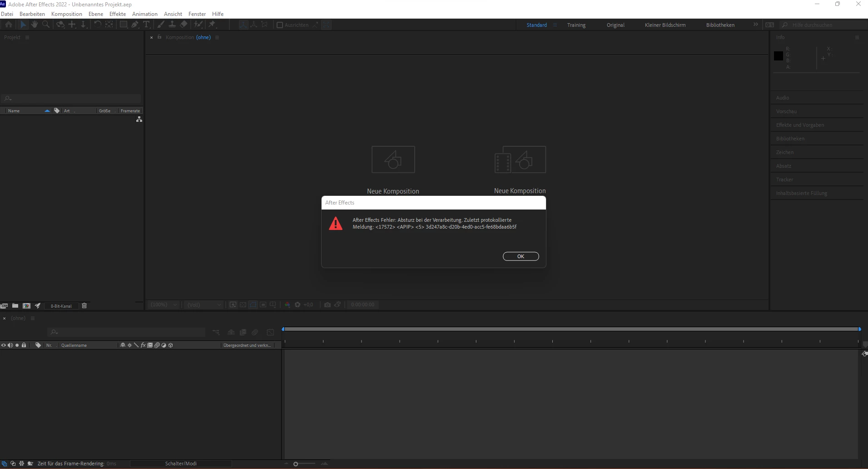Create new folder in Project panel
The width and height of the screenshot is (868, 469).
coord(15,306)
